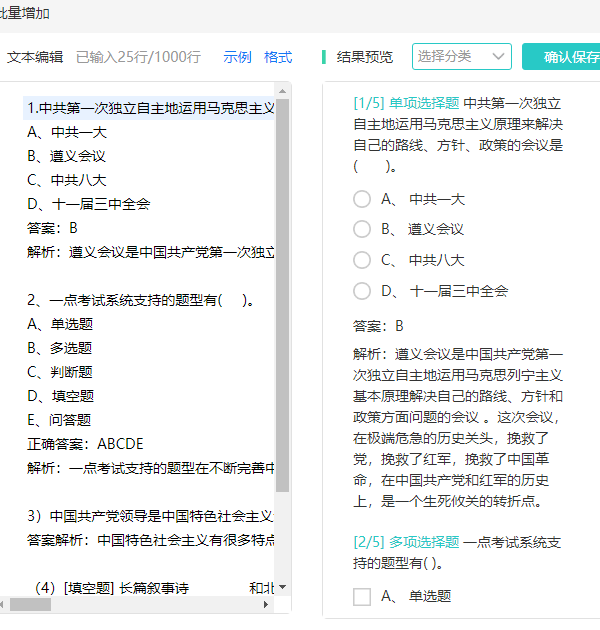The width and height of the screenshot is (600, 630).
Task: Click editor line 解析：遵义会议是中国共产党
Action: click(149, 252)
